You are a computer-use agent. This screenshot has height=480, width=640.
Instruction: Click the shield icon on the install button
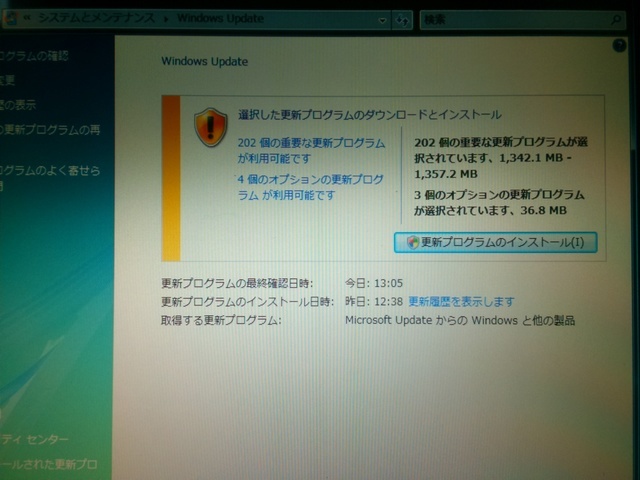(413, 242)
